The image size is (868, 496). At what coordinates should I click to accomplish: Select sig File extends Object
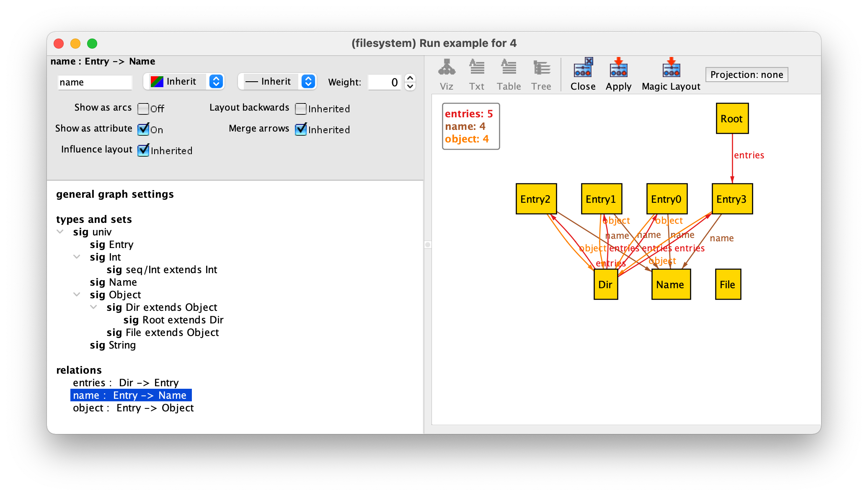pyautogui.click(x=163, y=333)
